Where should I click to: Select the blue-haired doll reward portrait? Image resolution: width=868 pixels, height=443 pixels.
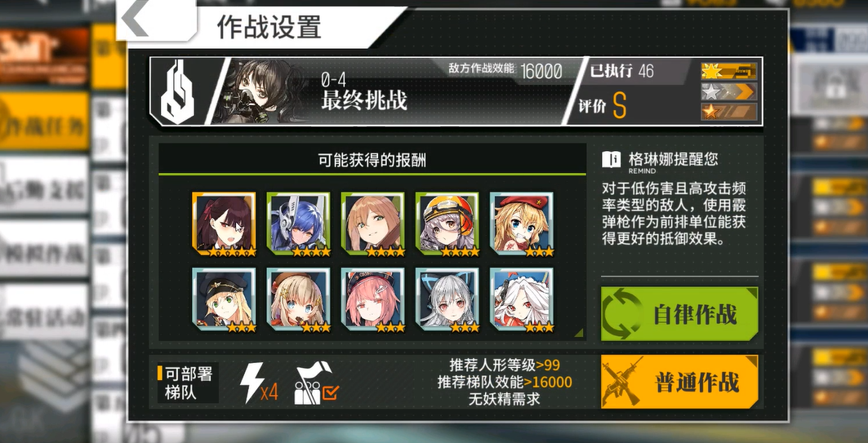298,225
